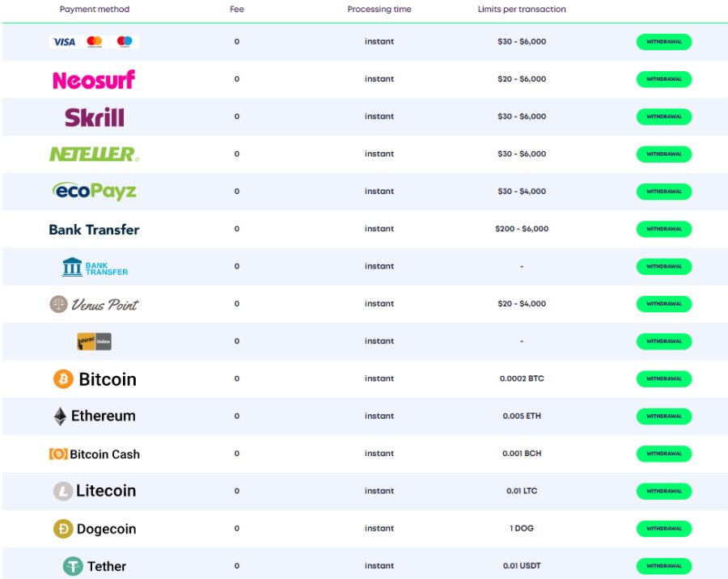Click the Litecoin logo
The image size is (728, 579).
(94, 491)
